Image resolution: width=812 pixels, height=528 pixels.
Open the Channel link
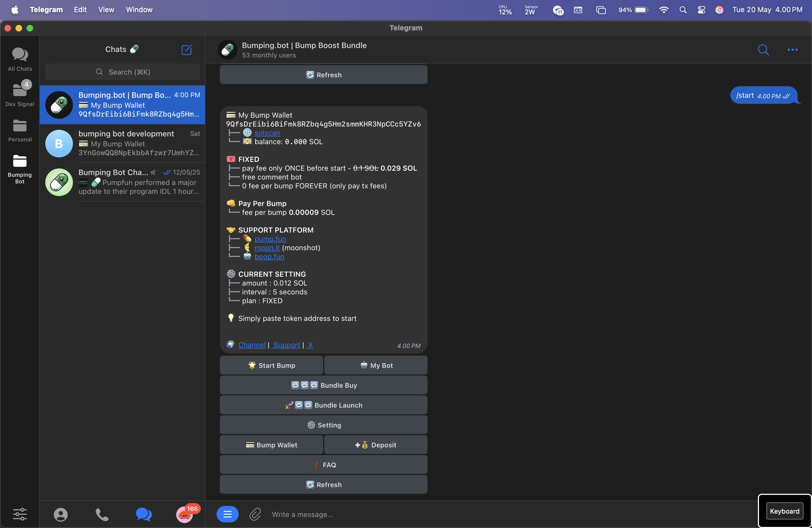252,345
